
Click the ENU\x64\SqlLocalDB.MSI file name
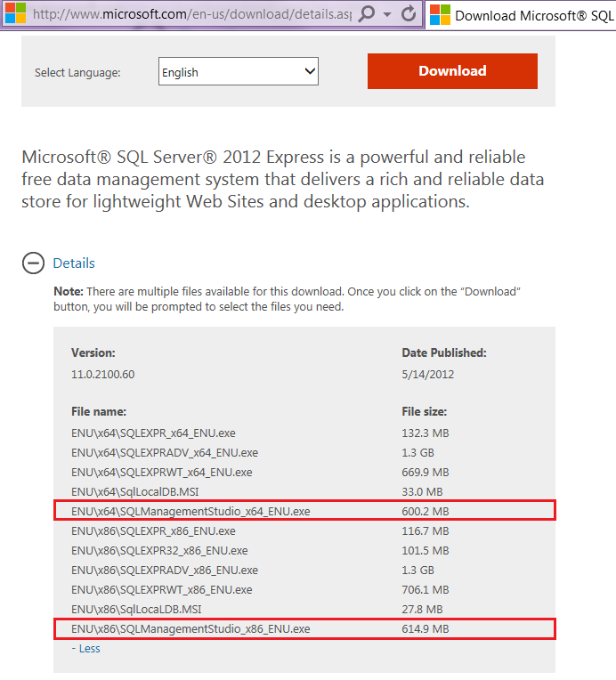click(134, 491)
